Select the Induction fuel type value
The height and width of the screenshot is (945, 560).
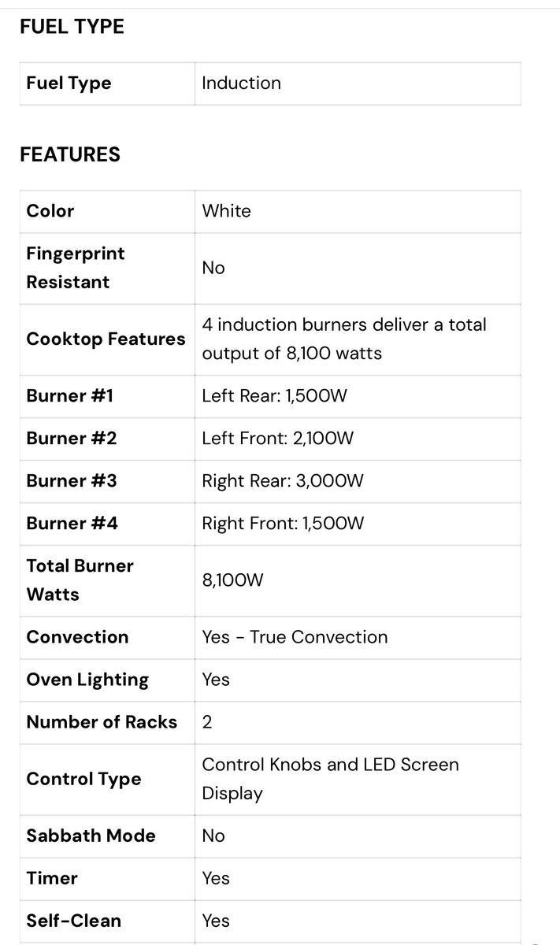(241, 83)
